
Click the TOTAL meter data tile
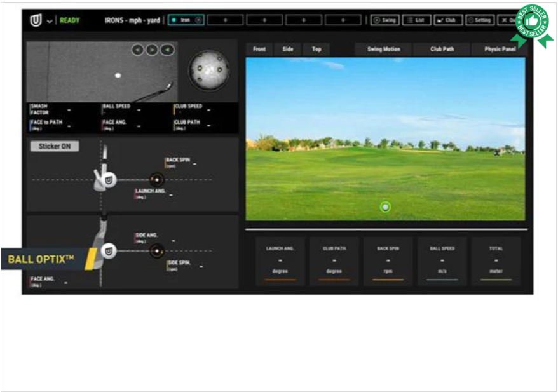[496, 261]
